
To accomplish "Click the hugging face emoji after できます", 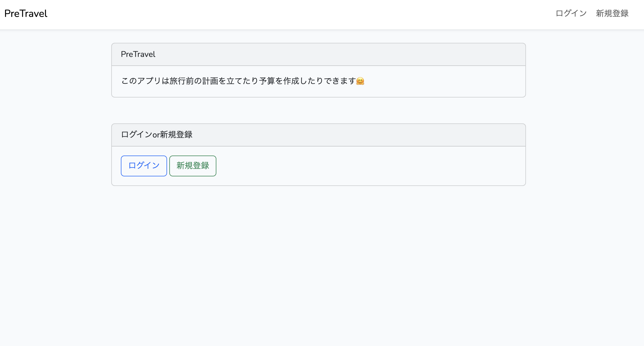I will 360,81.
